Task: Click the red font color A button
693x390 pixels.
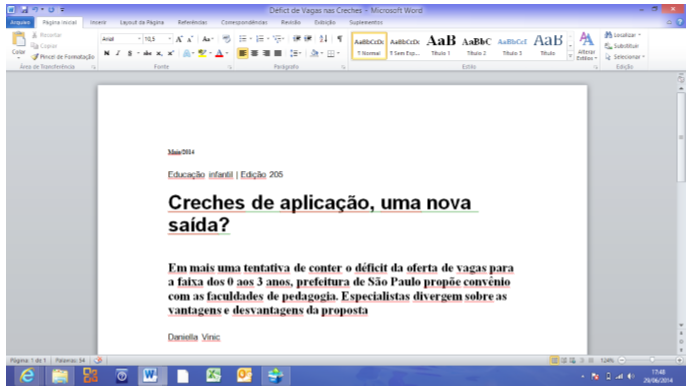Action: coord(219,53)
